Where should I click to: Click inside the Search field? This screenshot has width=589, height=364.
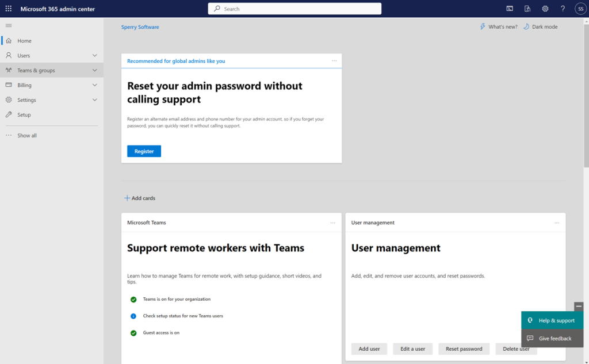tap(294, 9)
